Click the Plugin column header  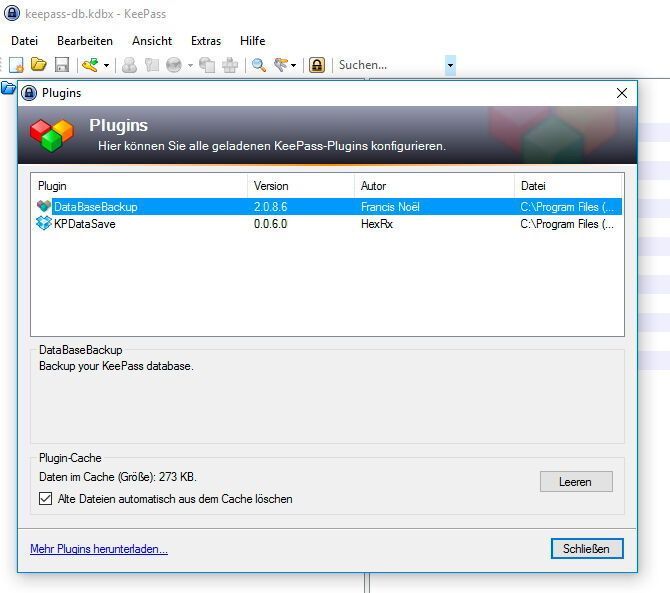click(x=140, y=186)
